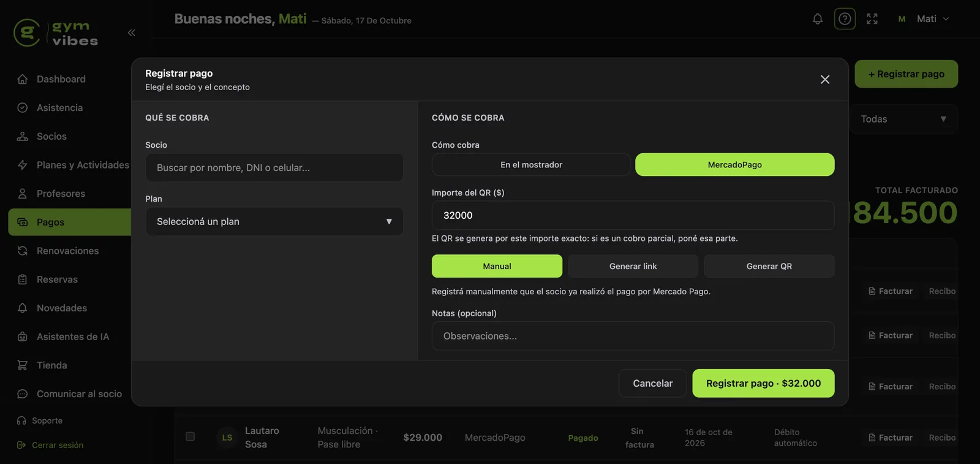Click Cerrar sesión link

[x=50, y=445]
